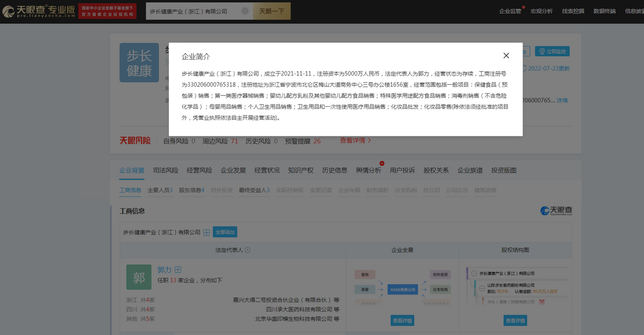Click the refresh icon beside 2022-07-23更新

click(524, 69)
